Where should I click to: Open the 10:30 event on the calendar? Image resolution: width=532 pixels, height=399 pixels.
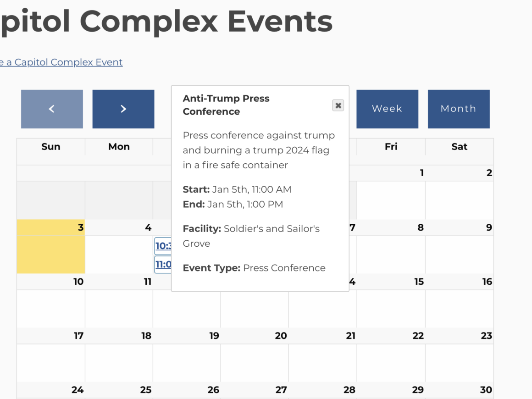(163, 246)
